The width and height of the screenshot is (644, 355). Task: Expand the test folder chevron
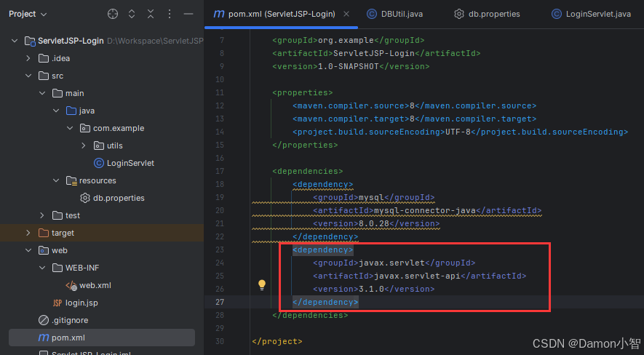click(42, 215)
